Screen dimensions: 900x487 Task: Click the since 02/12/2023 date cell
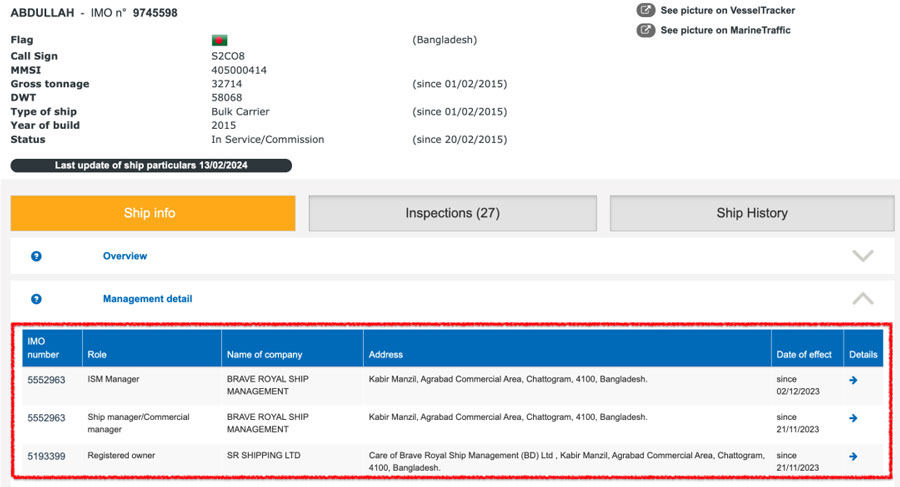click(x=798, y=385)
